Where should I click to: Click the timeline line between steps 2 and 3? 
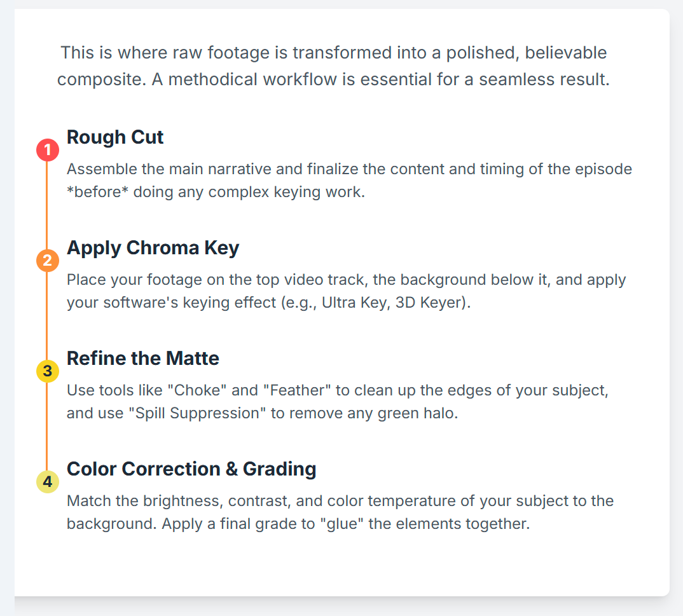(x=47, y=315)
